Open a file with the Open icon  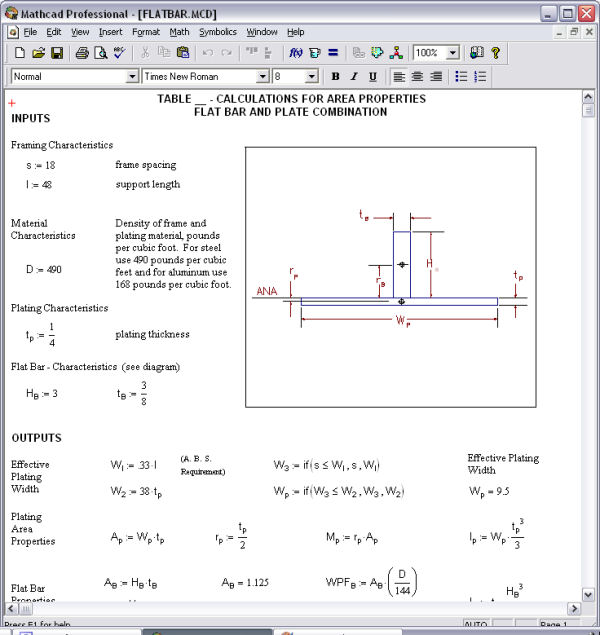[38, 53]
